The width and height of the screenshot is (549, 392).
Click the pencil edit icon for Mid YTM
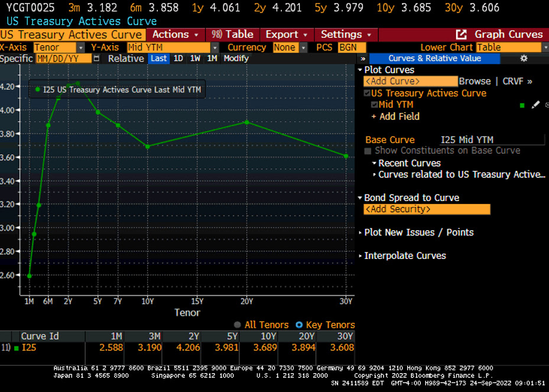click(535, 105)
